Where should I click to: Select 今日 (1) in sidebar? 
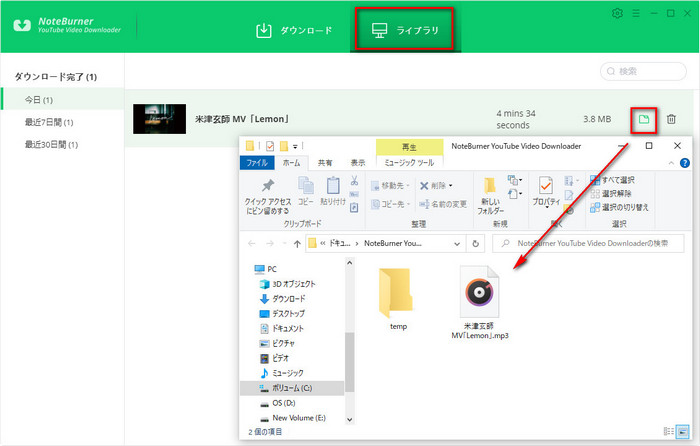pyautogui.click(x=62, y=100)
